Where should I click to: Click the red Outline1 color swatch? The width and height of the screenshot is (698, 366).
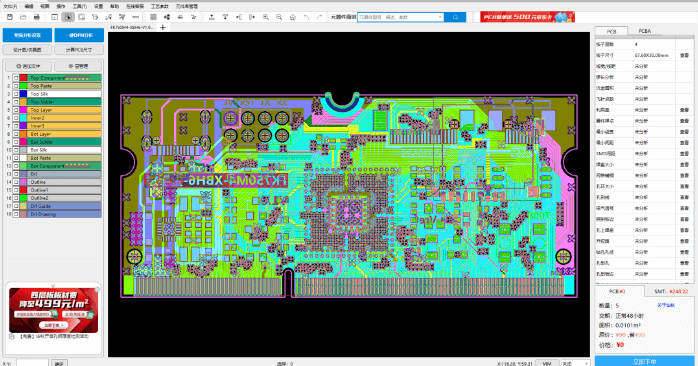coord(23,190)
